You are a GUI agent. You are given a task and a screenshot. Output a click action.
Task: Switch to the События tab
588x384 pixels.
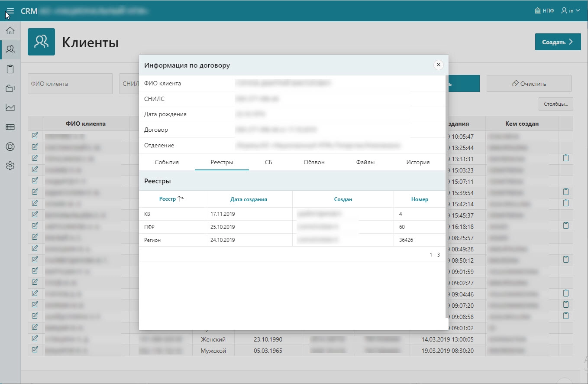click(167, 162)
